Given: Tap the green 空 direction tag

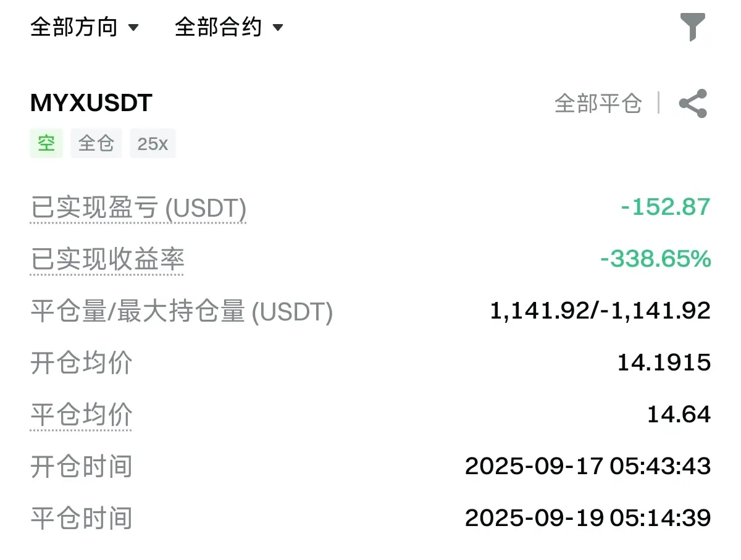Looking at the screenshot, I should click(x=46, y=143).
